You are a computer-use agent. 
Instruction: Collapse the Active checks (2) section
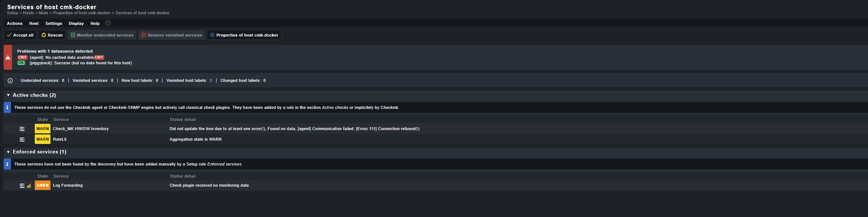coord(8,95)
